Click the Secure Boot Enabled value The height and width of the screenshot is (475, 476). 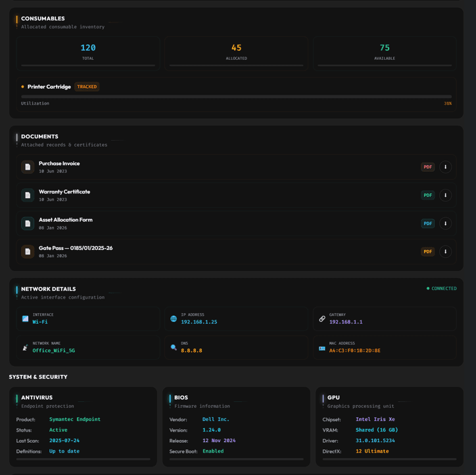tap(213, 451)
